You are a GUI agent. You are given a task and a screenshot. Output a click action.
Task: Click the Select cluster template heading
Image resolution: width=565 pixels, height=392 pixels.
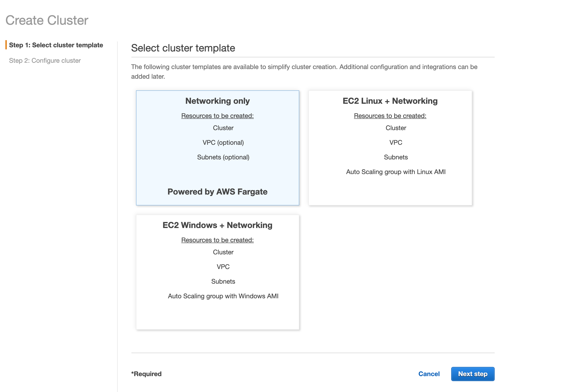(183, 48)
